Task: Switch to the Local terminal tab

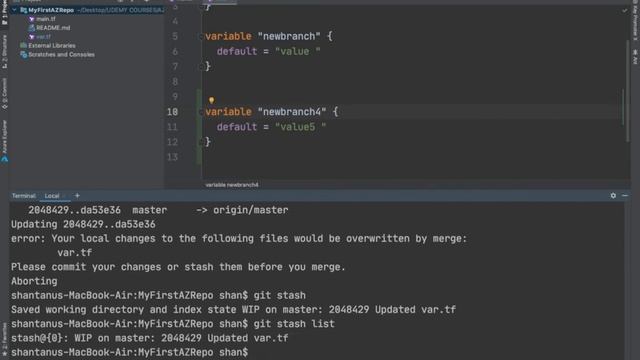Action: [x=52, y=196]
